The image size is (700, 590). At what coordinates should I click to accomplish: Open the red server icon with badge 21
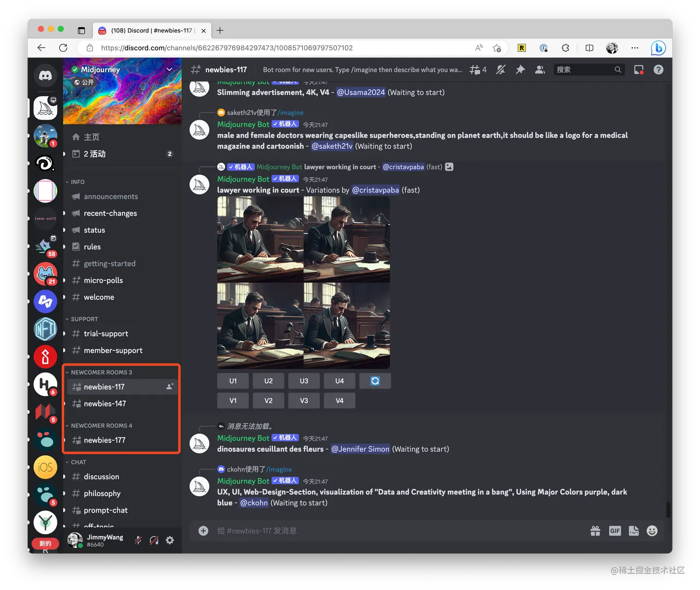click(45, 274)
